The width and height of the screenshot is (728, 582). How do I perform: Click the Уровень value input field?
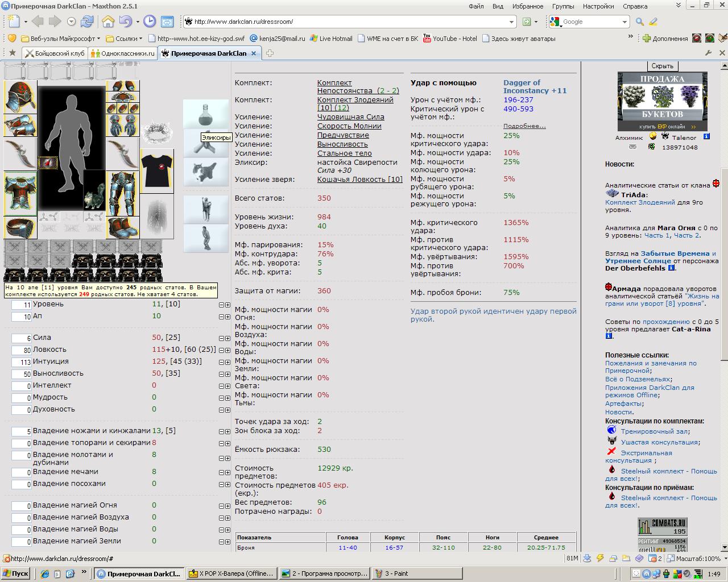[22, 305]
